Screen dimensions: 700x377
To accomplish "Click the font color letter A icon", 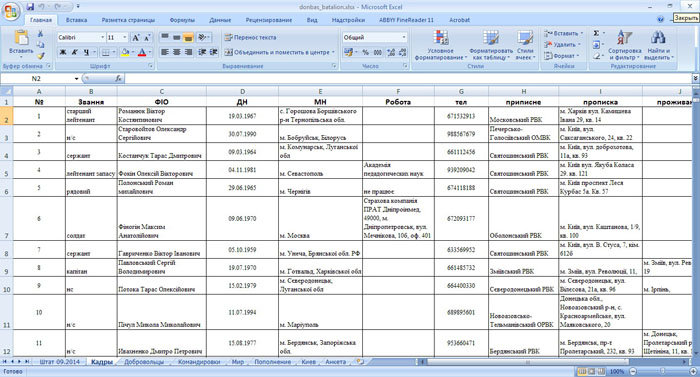I will click(x=142, y=52).
